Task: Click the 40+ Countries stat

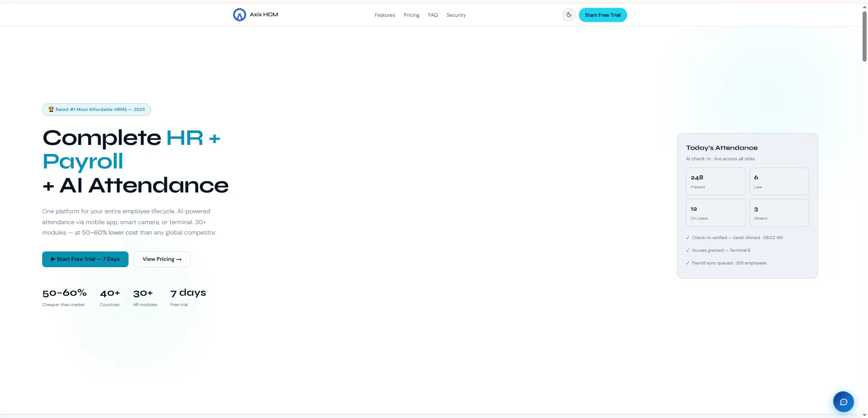Action: click(x=110, y=298)
